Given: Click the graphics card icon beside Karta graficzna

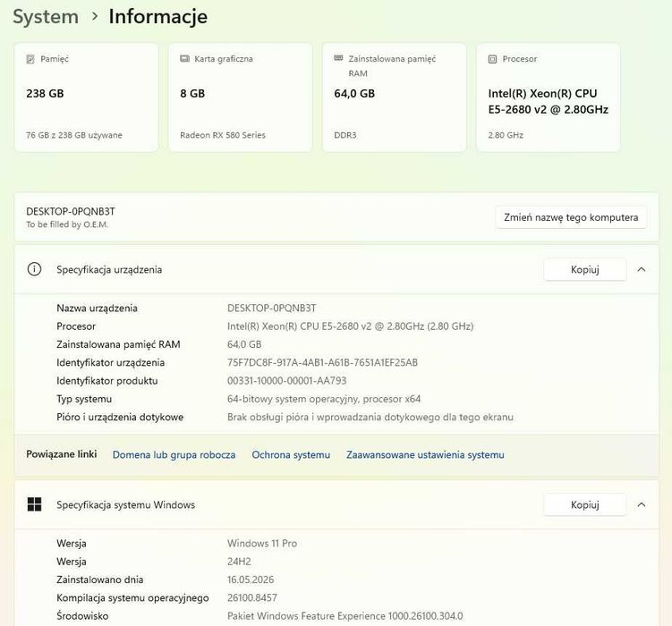Looking at the screenshot, I should tap(184, 59).
